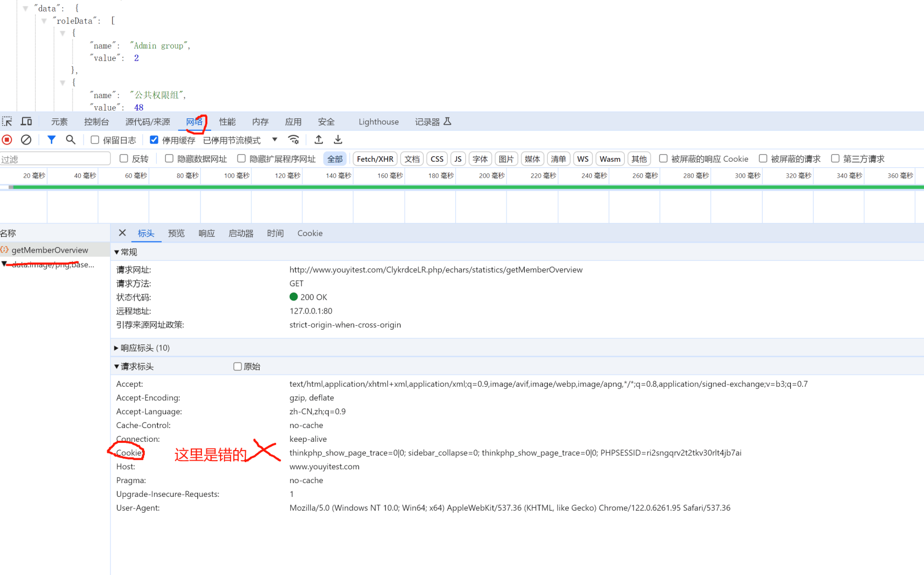Filter requests by CSS
This screenshot has width=924, height=575.
(437, 159)
